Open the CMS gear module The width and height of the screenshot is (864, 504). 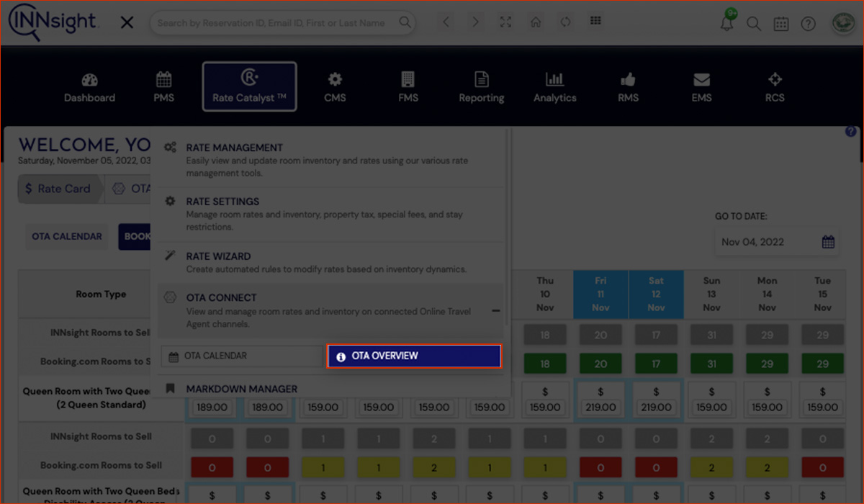coord(335,88)
